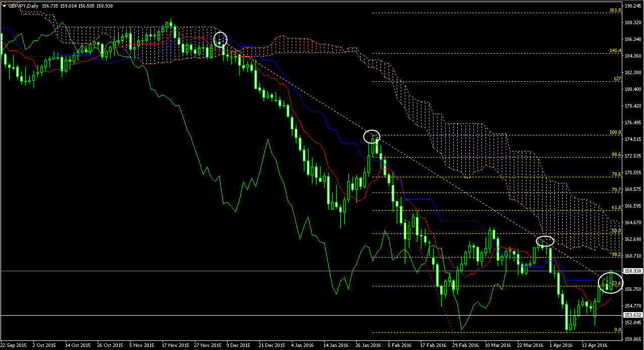Click the 2 Oct 2015 date label

pos(44,345)
